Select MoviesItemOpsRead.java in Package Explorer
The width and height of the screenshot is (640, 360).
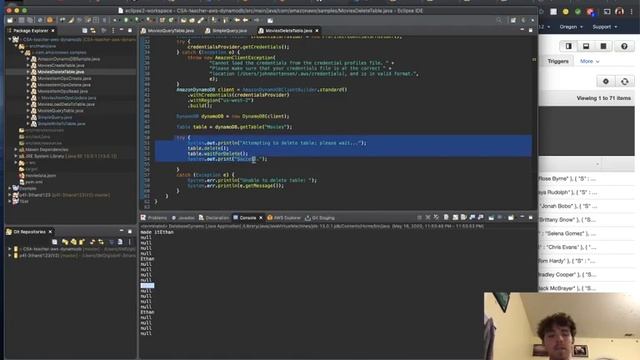(62, 91)
